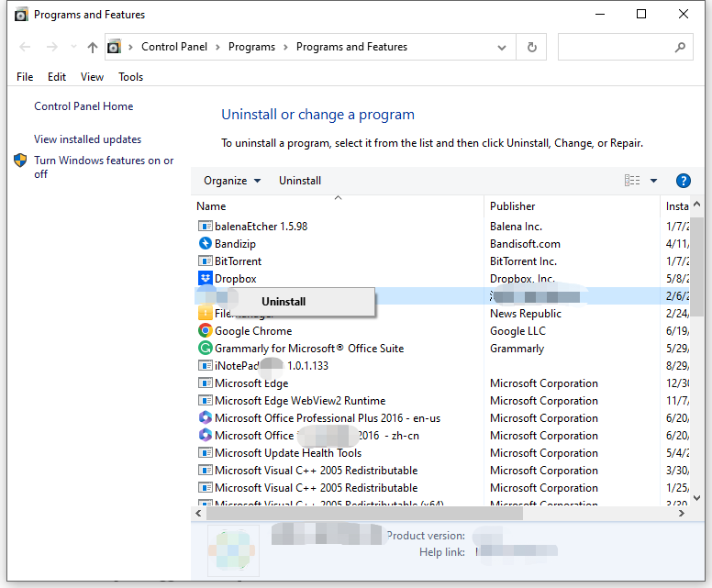Expand breadcrumb chevron after Programs
Image resolution: width=712 pixels, height=588 pixels.
tap(285, 47)
